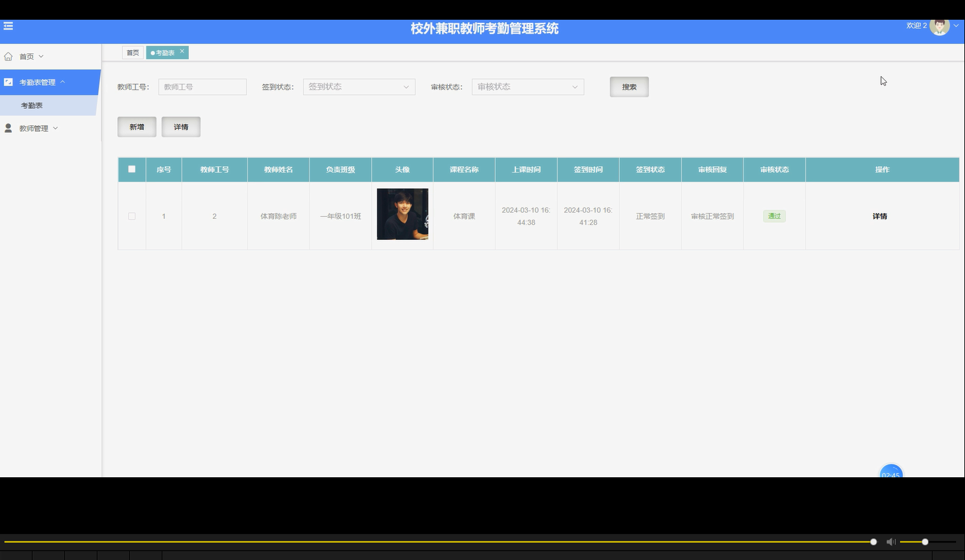
Task: Click the 搜索 button
Action: point(629,87)
